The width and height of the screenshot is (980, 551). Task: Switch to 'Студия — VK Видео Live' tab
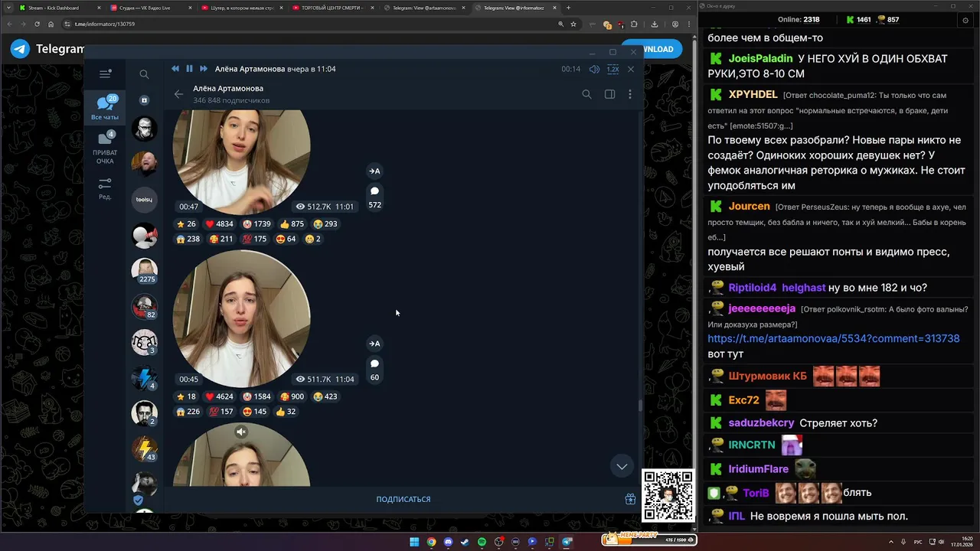[x=149, y=8]
